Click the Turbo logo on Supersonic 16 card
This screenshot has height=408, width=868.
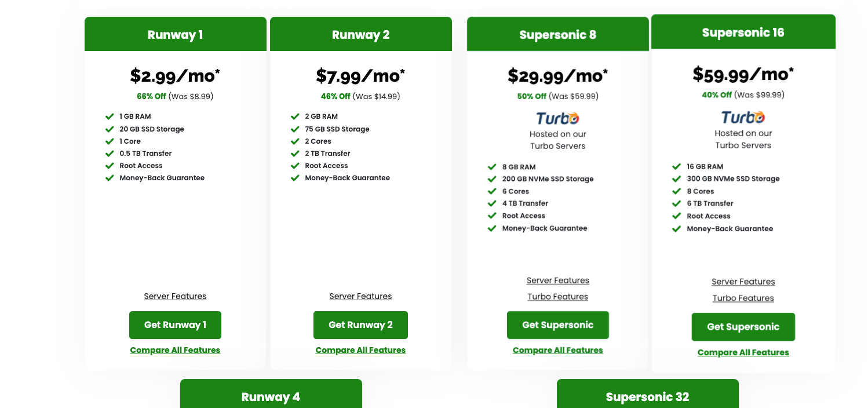tap(743, 116)
